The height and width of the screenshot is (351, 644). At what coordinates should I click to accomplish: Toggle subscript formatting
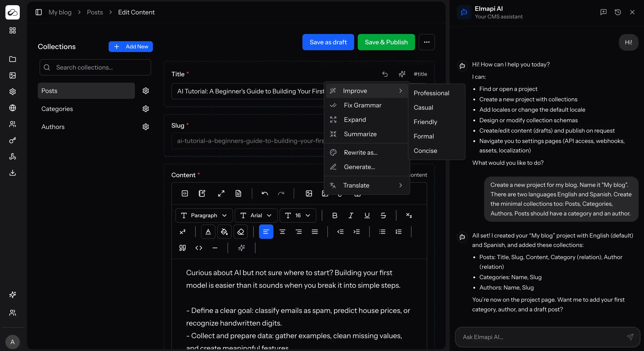[409, 215]
